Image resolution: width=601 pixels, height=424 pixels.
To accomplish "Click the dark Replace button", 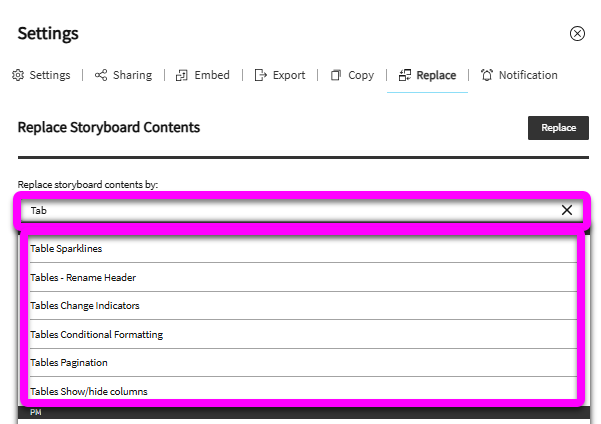I will 558,128.
